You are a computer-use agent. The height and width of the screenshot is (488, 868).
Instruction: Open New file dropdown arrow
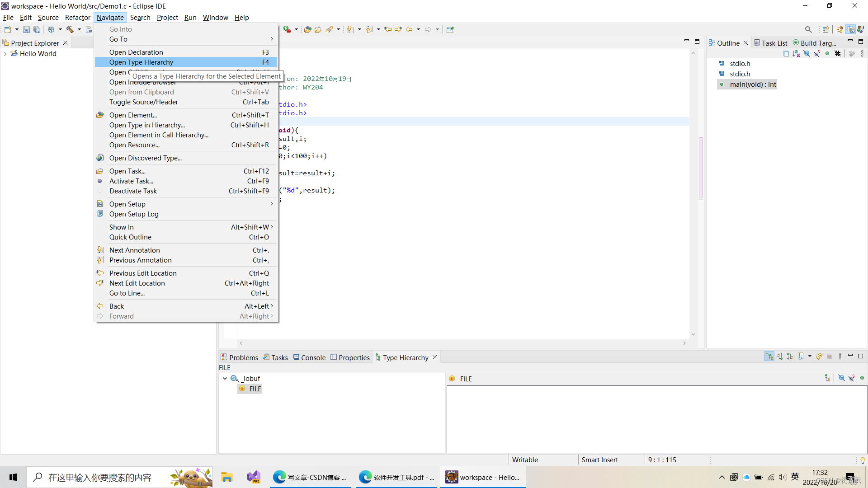pos(17,29)
